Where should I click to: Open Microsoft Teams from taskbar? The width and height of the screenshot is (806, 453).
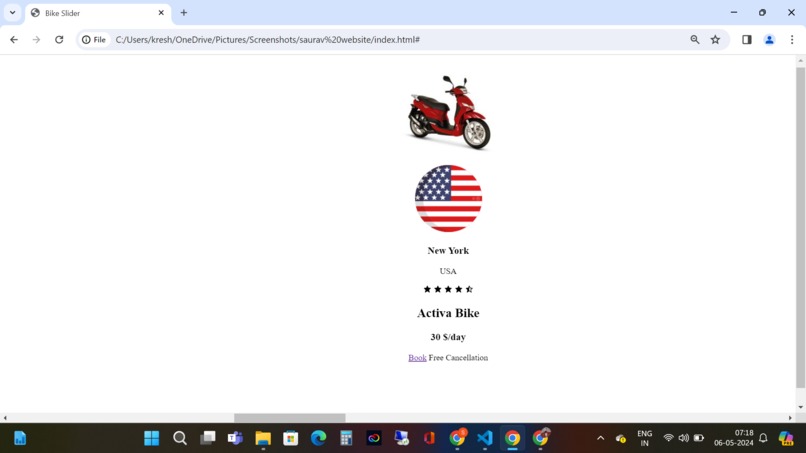coord(235,438)
